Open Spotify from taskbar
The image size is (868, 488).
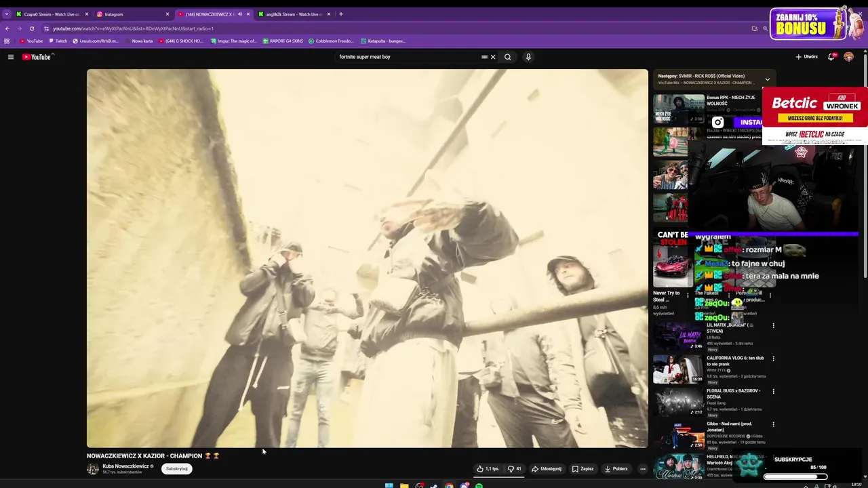coord(479,485)
